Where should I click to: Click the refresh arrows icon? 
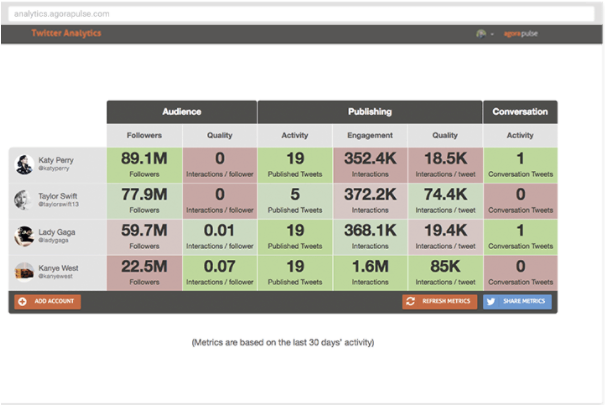point(411,301)
